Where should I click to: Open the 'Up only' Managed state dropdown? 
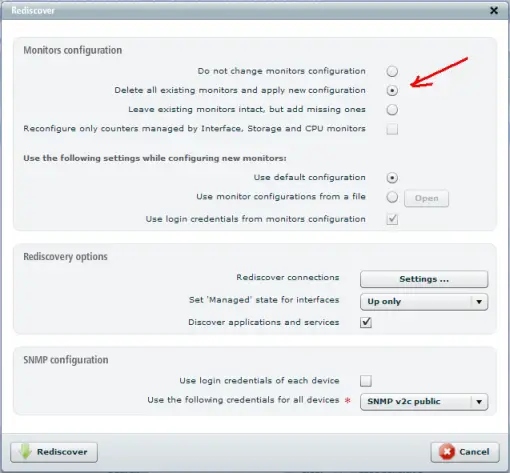tap(424, 302)
